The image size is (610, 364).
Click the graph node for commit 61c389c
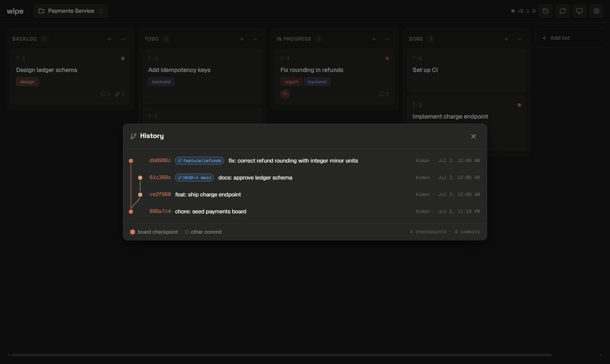[x=140, y=178]
